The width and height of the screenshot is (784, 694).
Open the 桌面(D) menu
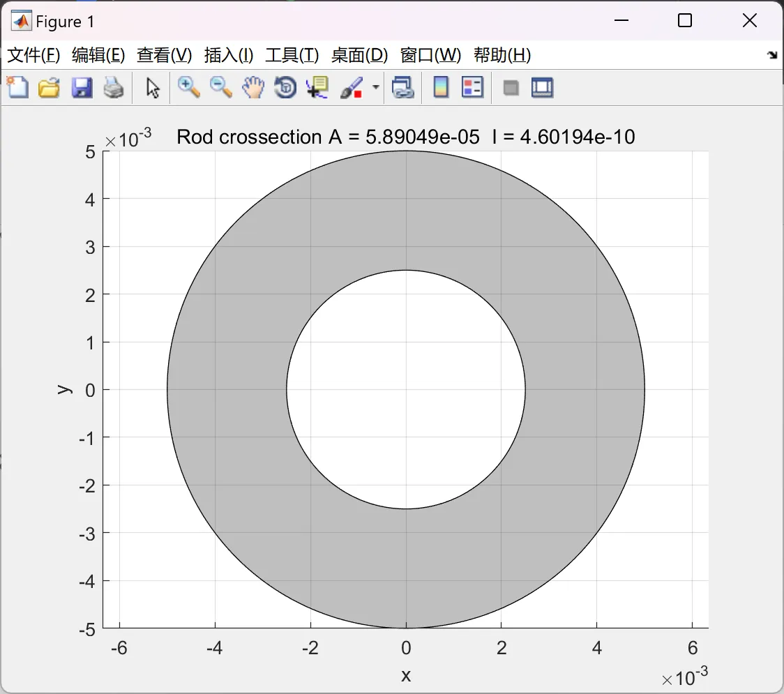pyautogui.click(x=359, y=55)
